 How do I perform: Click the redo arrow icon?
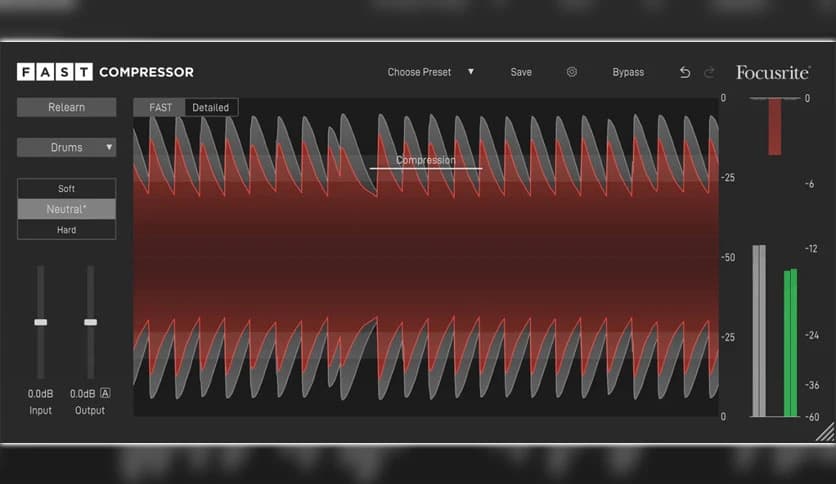[709, 72]
